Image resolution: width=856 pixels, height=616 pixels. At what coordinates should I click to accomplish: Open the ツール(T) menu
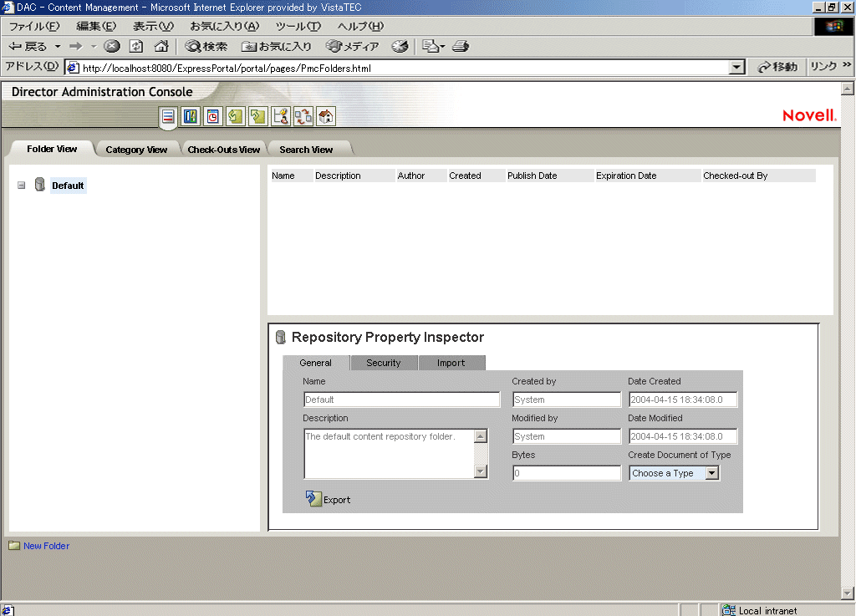298,26
